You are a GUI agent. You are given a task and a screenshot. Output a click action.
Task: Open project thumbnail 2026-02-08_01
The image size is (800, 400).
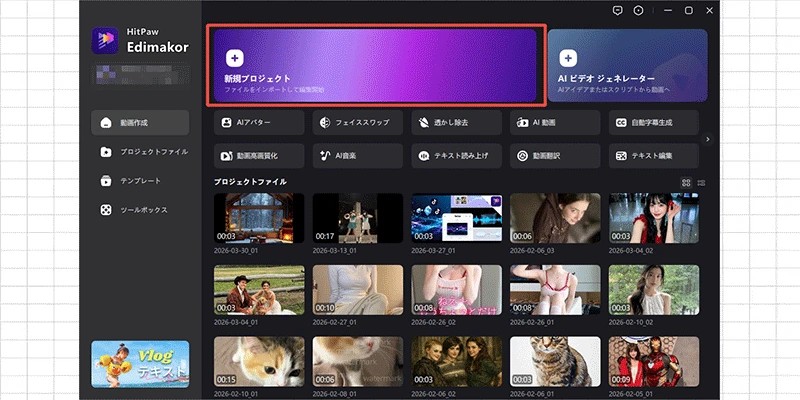[358, 361]
